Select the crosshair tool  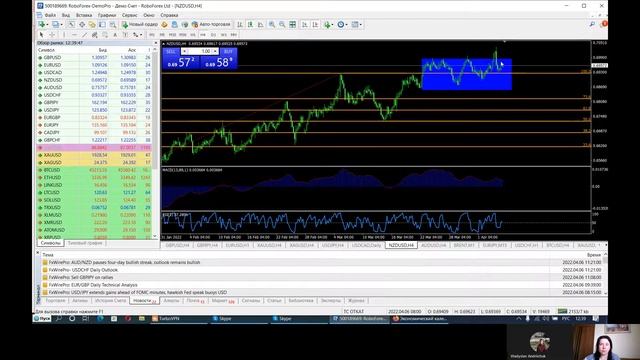[52, 35]
